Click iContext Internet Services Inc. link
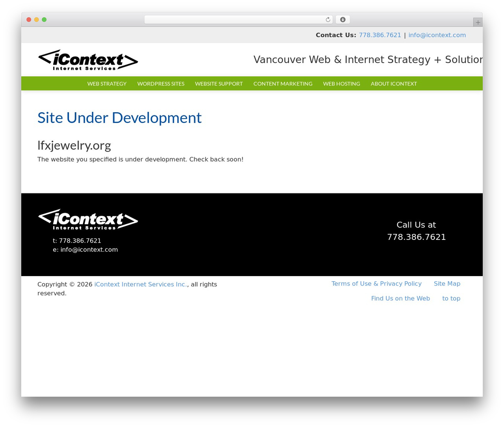This screenshot has width=504, height=427. pos(141,284)
